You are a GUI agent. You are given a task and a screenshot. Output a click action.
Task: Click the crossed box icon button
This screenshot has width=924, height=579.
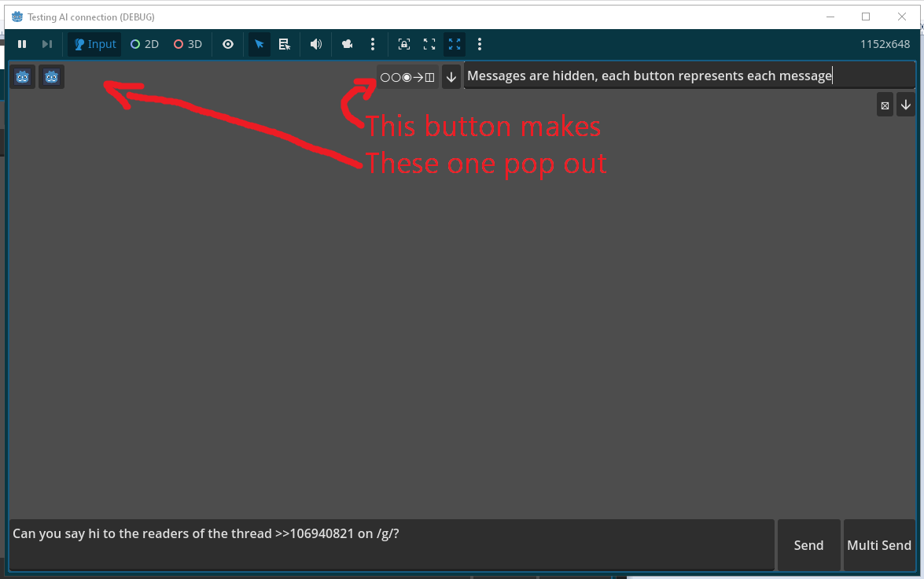(885, 105)
